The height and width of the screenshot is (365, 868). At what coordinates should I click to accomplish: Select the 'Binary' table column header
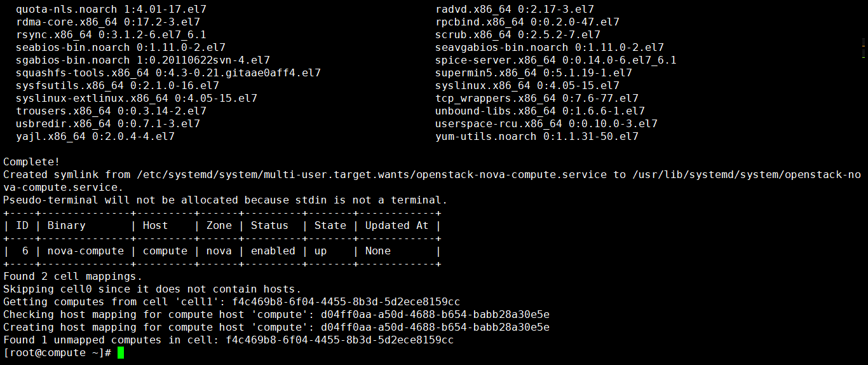pyautogui.click(x=67, y=226)
